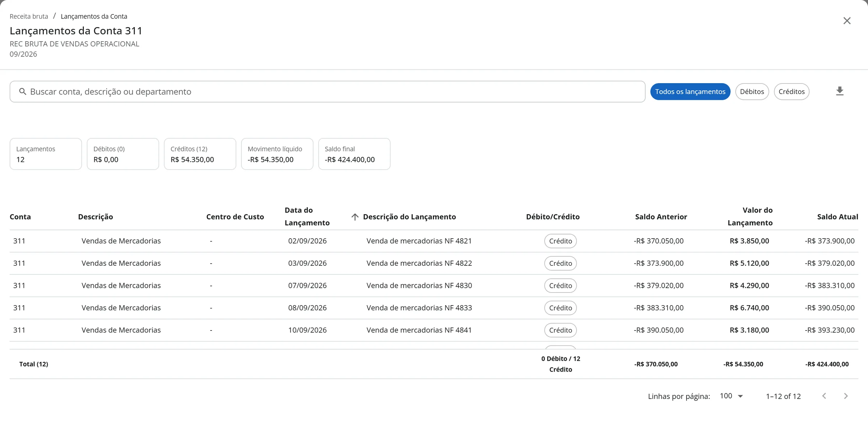The height and width of the screenshot is (423, 868).
Task: Sort by Débito/Crédito column header
Action: (x=553, y=217)
